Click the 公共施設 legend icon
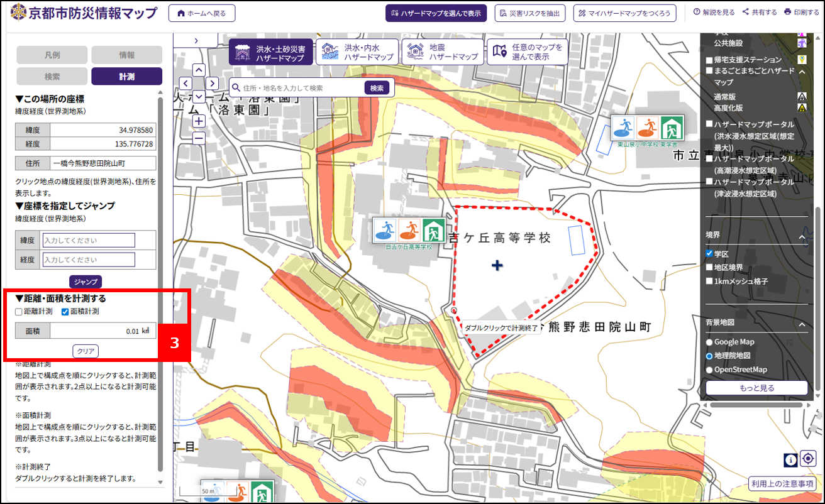This screenshot has height=504, width=825. click(802, 43)
